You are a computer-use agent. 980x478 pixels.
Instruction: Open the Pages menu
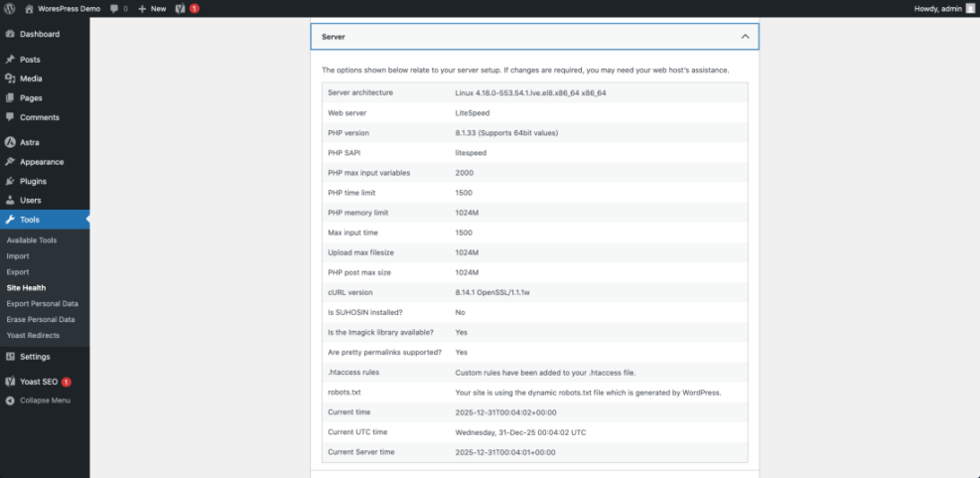(x=45, y=97)
